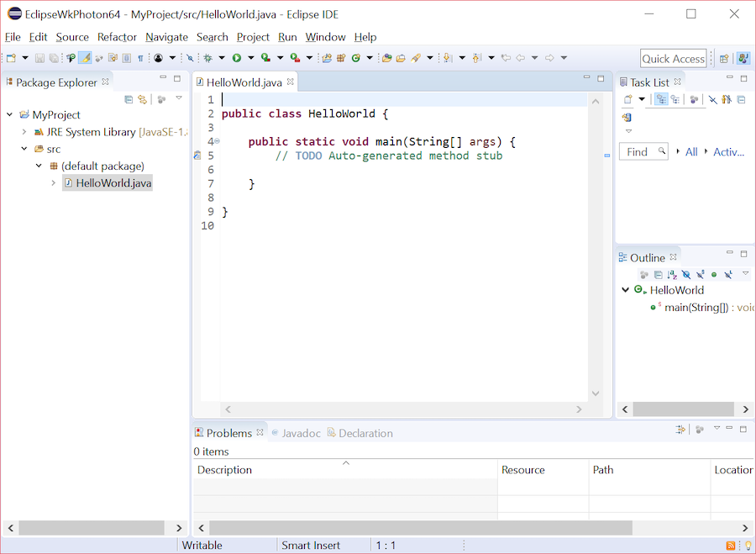The height and width of the screenshot is (554, 756).
Task: Click the Open Type toolbar icon
Action: (x=386, y=58)
